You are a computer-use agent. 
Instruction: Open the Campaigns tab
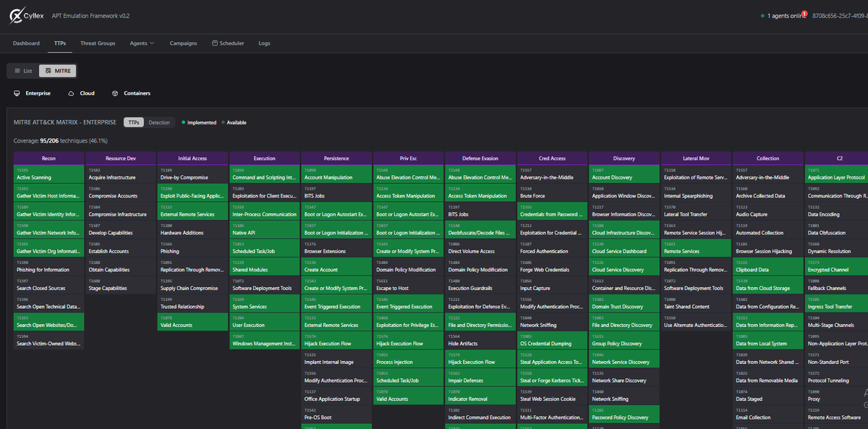click(x=183, y=43)
